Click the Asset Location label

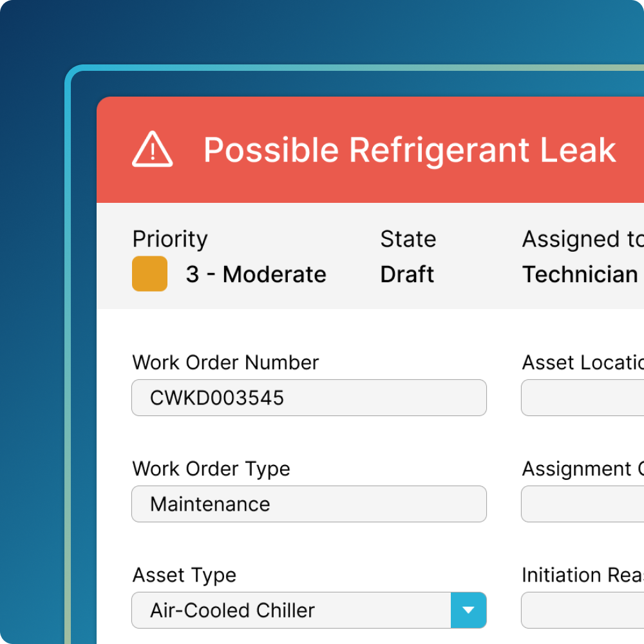582,363
